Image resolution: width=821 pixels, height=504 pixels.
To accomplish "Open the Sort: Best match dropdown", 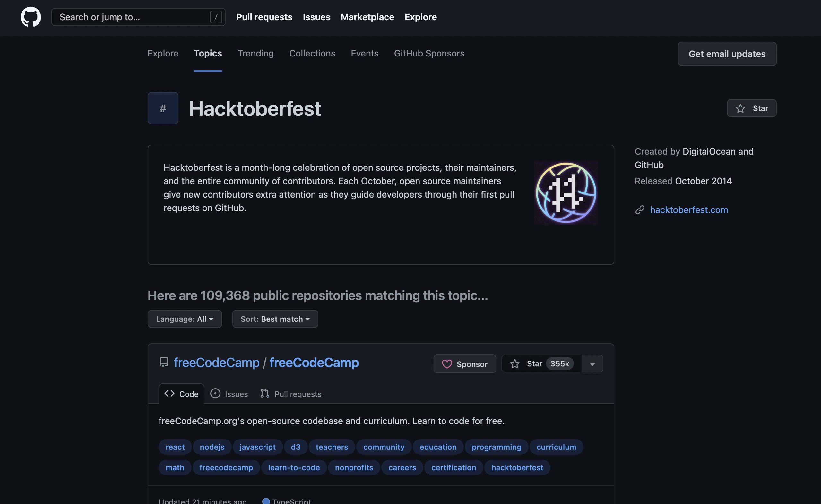I will click(275, 319).
